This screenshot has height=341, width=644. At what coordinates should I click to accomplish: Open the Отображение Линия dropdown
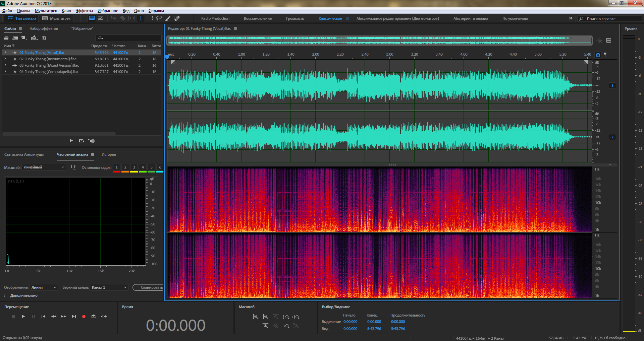[44, 287]
